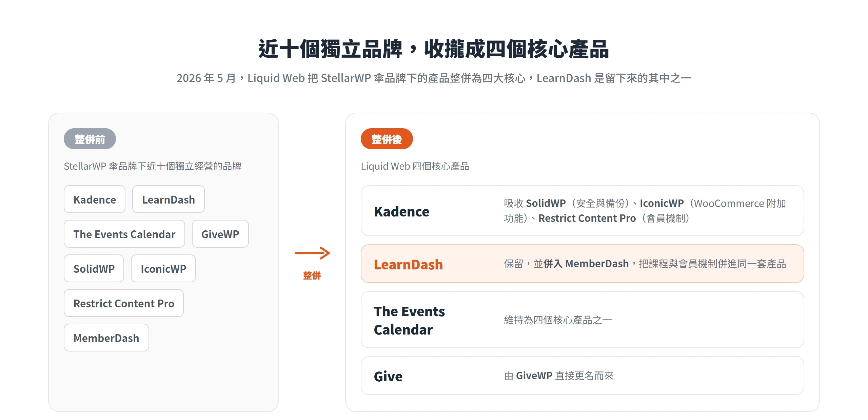Select the LearnDash chip in the before panel
This screenshot has width=868, height=420.
point(169,199)
